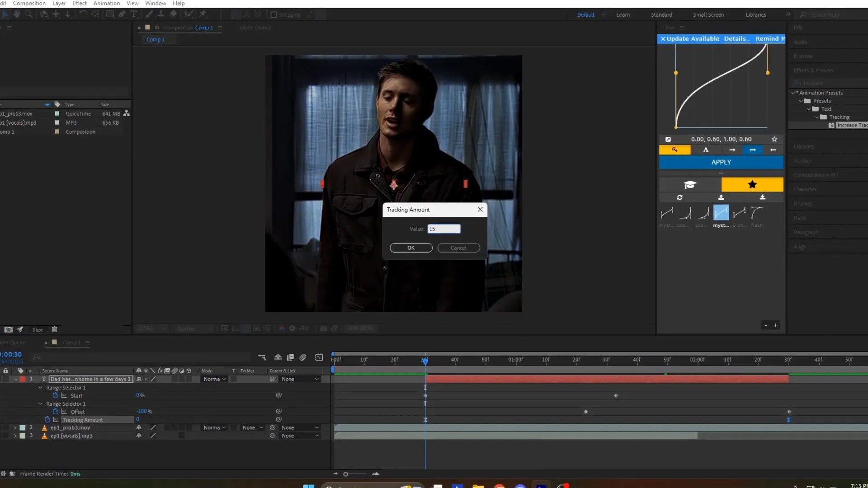Open TrkMat dropdown for ep1_prob3.mov layer
Screen dimensions: 868x488
pyautogui.click(x=252, y=427)
